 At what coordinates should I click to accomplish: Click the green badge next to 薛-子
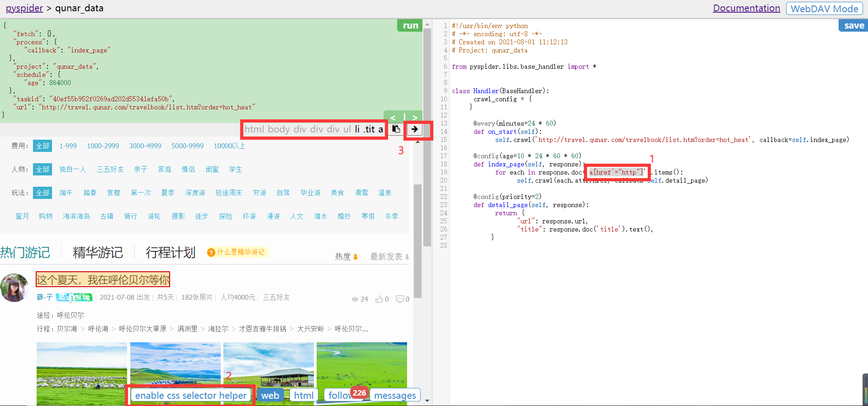(74, 297)
